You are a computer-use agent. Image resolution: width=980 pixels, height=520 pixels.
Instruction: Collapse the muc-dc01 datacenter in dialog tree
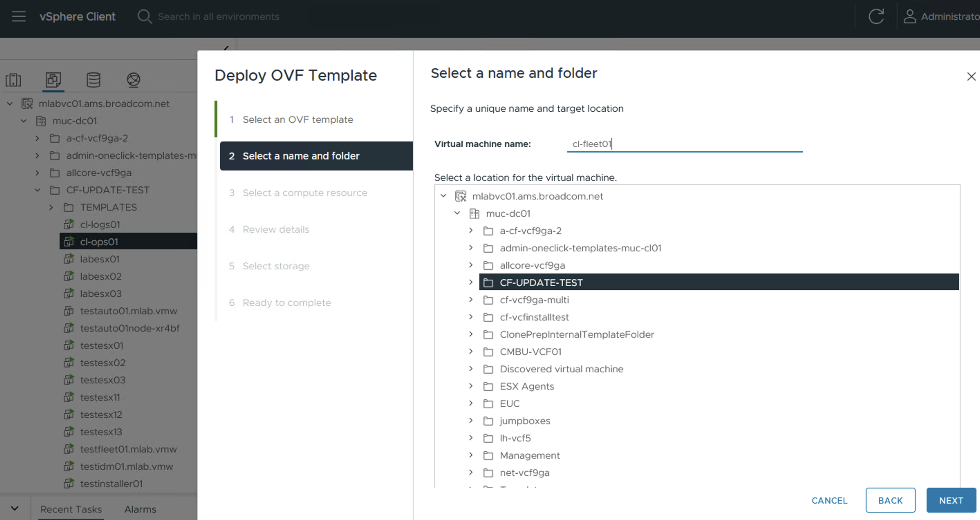tap(457, 213)
